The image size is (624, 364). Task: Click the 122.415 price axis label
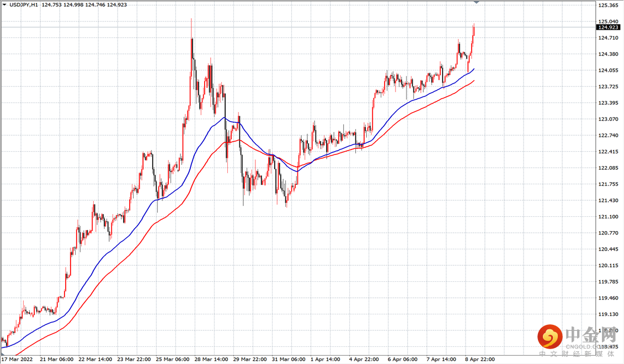[608, 152]
